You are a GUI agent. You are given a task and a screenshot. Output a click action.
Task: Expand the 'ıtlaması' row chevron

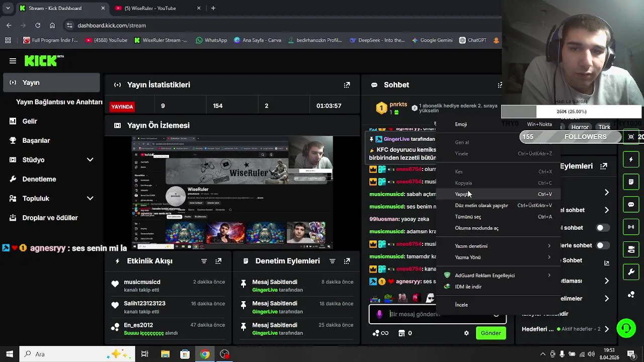(x=607, y=281)
